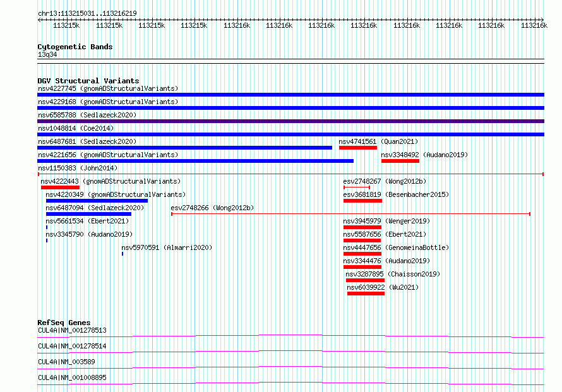Open nsv6585788 (Sedlazeck2020) variant label
Image resolution: width=562 pixels, height=392 pixels.
click(87, 115)
